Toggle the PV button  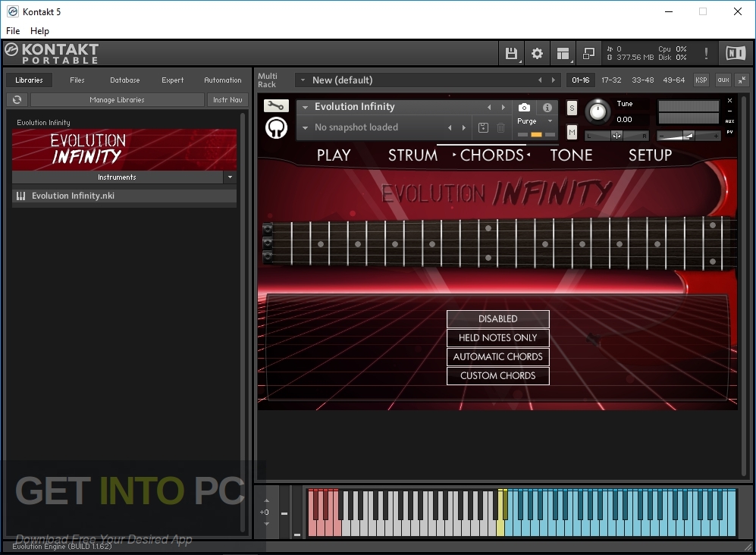point(729,132)
